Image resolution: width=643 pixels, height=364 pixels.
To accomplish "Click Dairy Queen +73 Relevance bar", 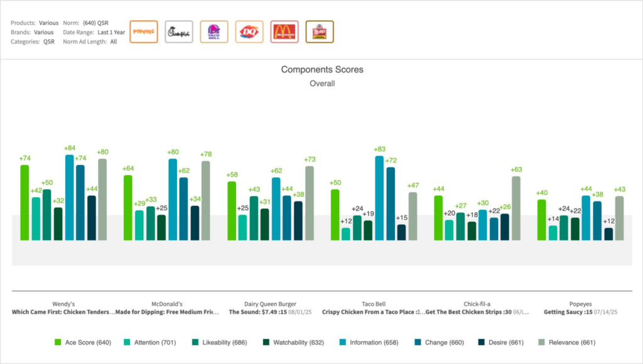I will 310,203.
